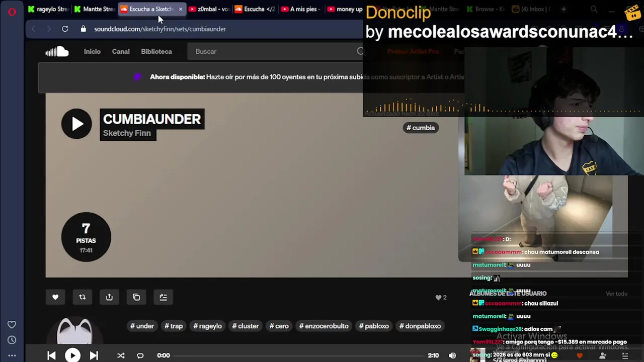The image size is (644, 362).
Task: Click the '7 PISTAS' track count circle
Action: (86, 237)
